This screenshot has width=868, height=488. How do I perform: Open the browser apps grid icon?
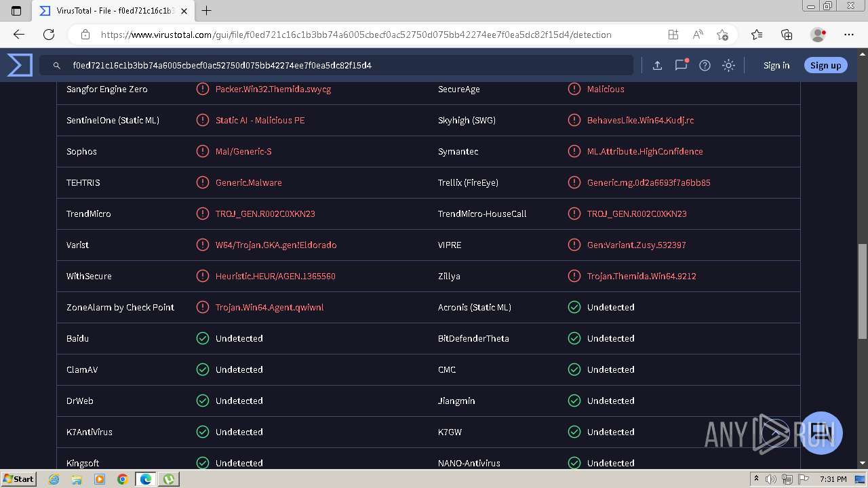[673, 35]
